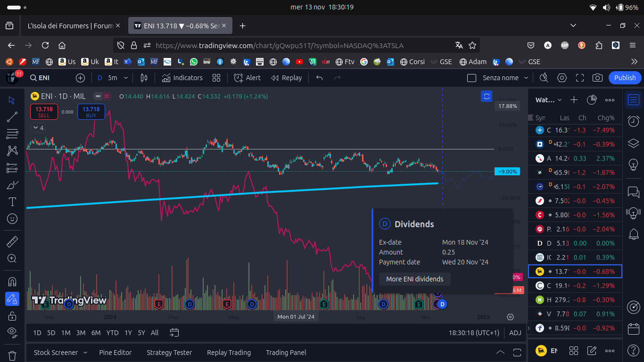Click the blue Publish button
The width and height of the screenshot is (644, 362).
(625, 78)
